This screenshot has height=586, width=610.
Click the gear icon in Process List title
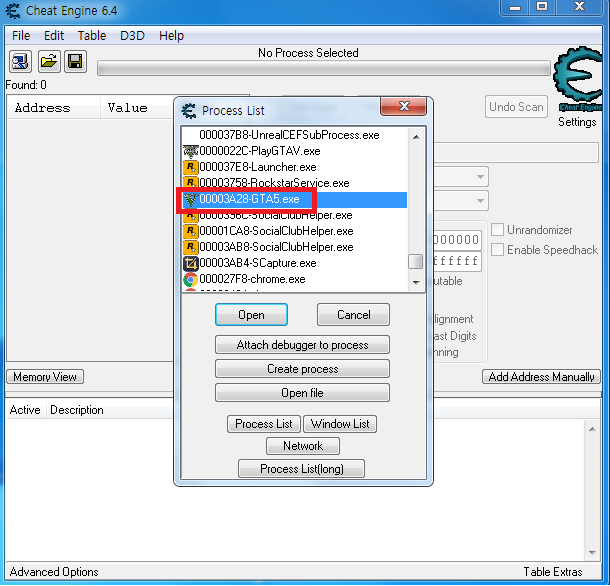189,111
